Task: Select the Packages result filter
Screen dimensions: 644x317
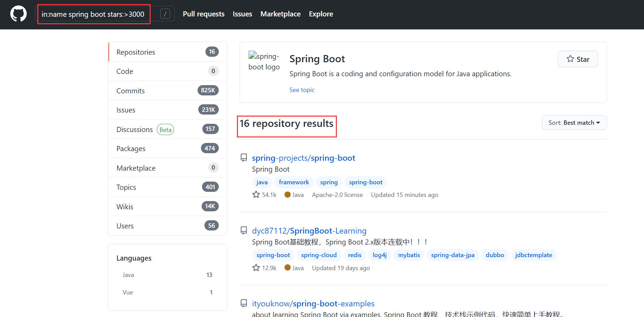Action: coord(168,148)
